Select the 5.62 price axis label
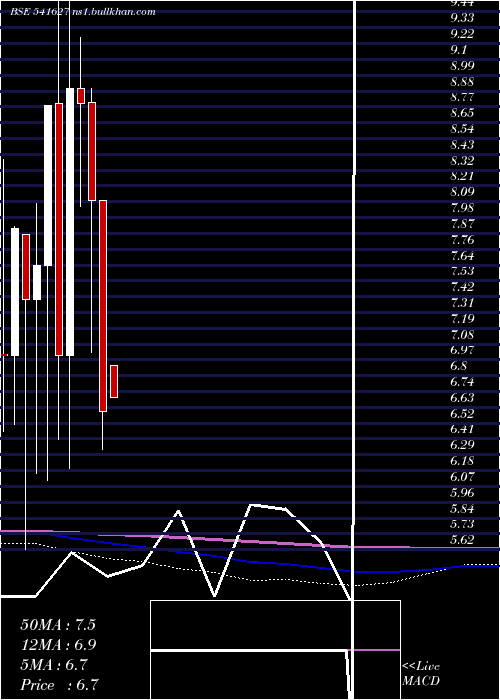Screen dimensions: 500x700 click(462, 540)
